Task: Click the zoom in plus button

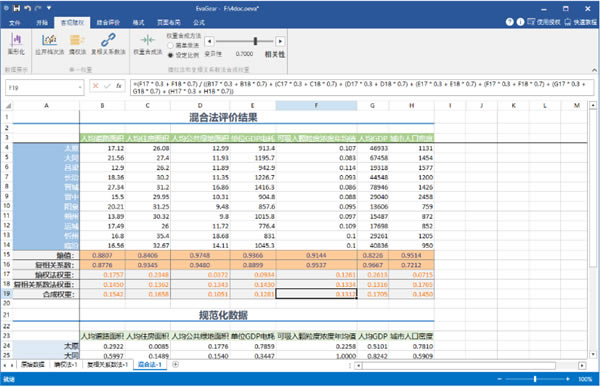Action: point(567,379)
